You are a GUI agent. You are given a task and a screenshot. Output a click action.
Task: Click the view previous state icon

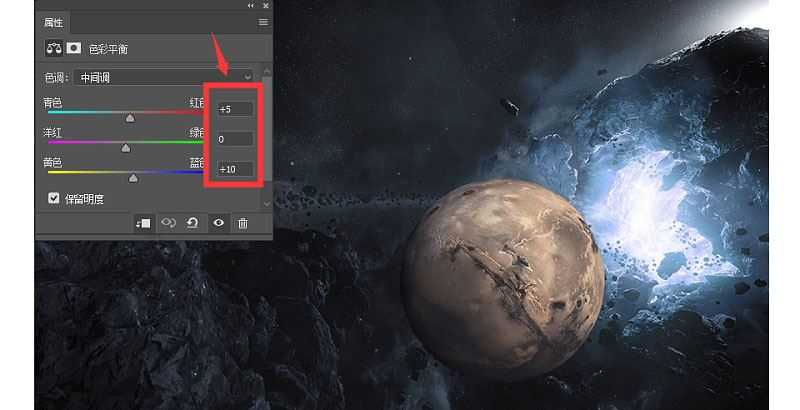coord(168,223)
